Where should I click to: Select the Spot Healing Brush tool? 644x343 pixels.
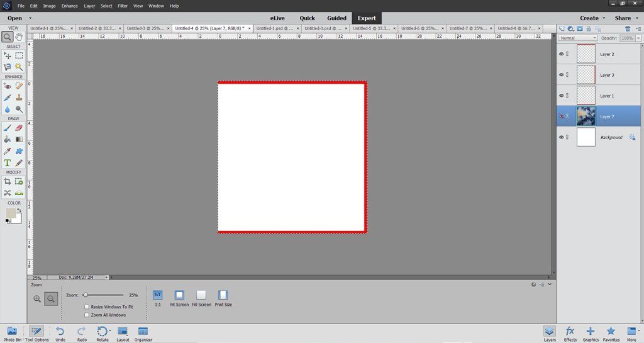[x=19, y=86]
